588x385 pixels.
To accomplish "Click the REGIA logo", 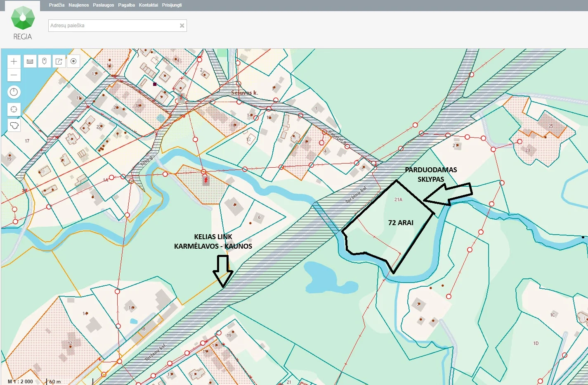I will [x=23, y=24].
